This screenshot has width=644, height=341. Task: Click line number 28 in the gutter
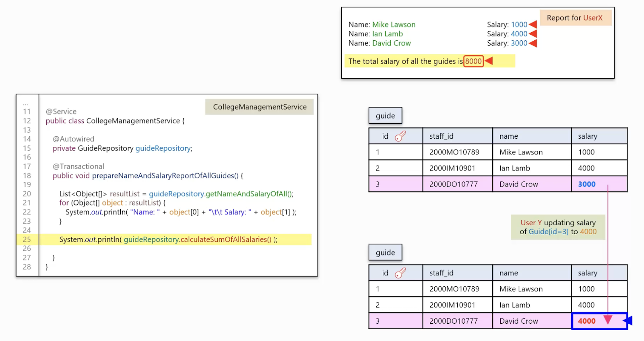click(x=27, y=267)
